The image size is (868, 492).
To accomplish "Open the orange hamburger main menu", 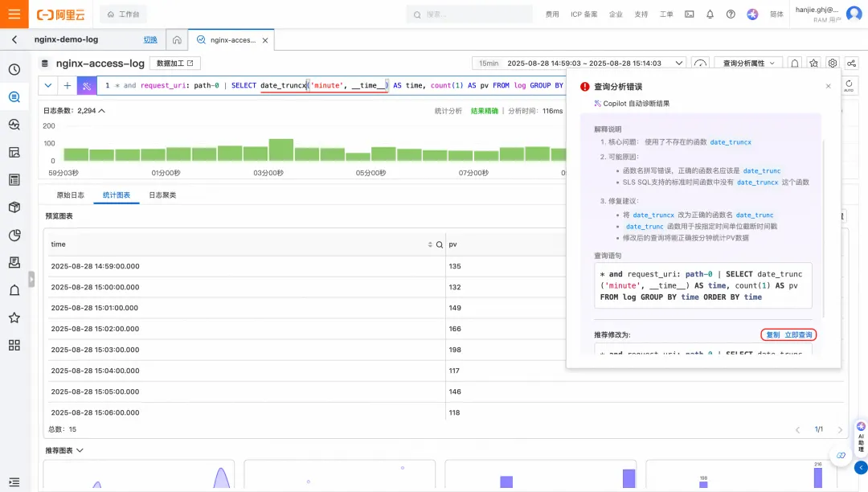I will 14,14.
